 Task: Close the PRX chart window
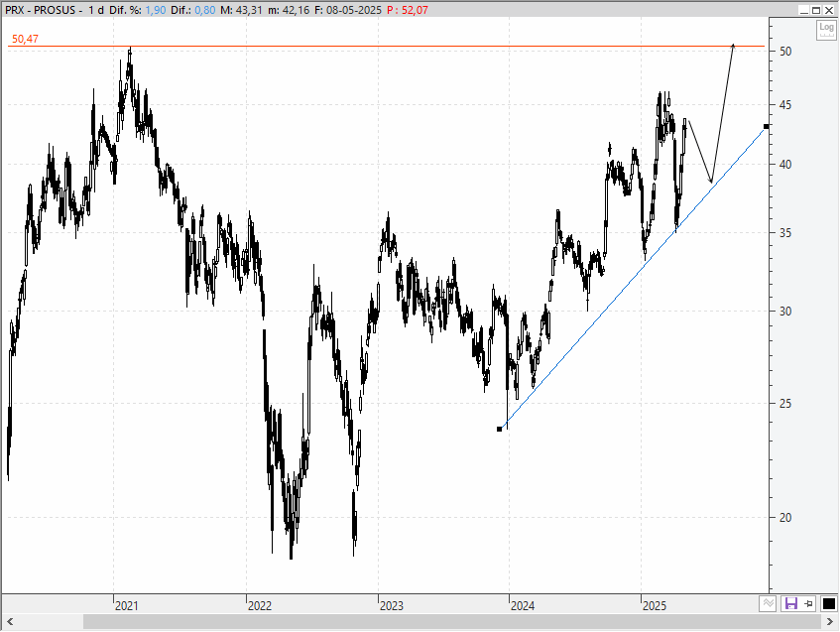point(829,10)
